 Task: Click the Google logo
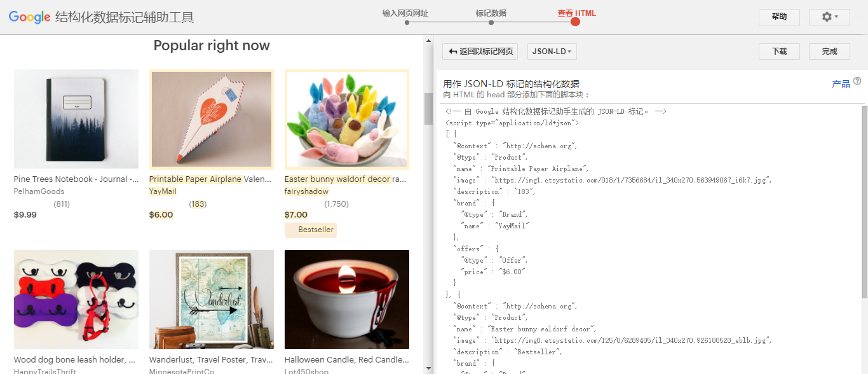(x=29, y=17)
